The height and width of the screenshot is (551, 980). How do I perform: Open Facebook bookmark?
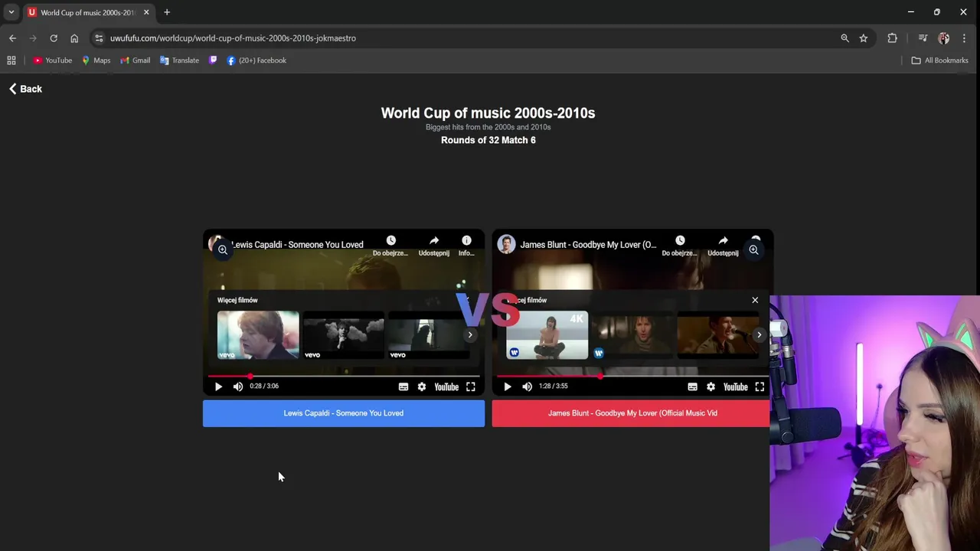point(256,60)
